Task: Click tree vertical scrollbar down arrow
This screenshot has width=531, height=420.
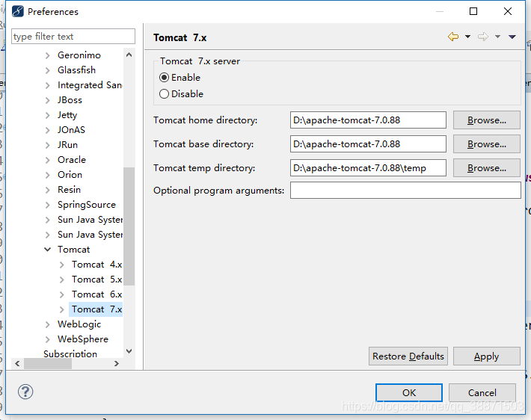Action: tap(129, 351)
